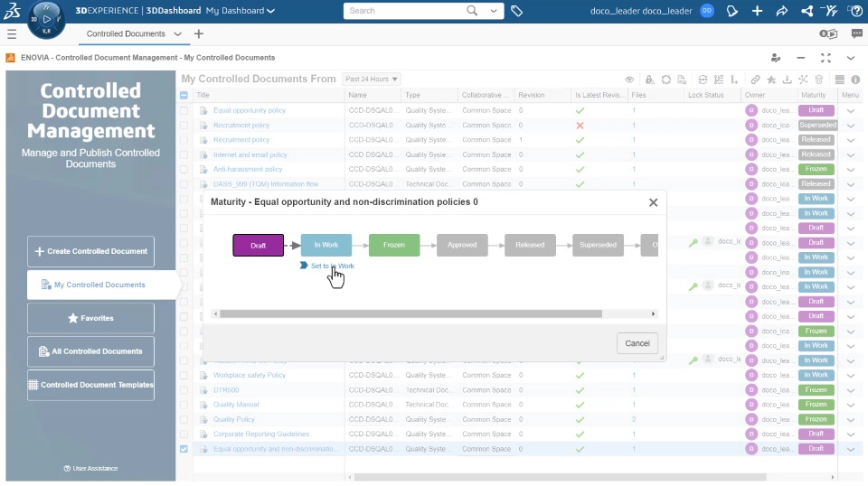Click the plus add content icon
Viewport: 868px width, 486px height.
click(x=757, y=11)
